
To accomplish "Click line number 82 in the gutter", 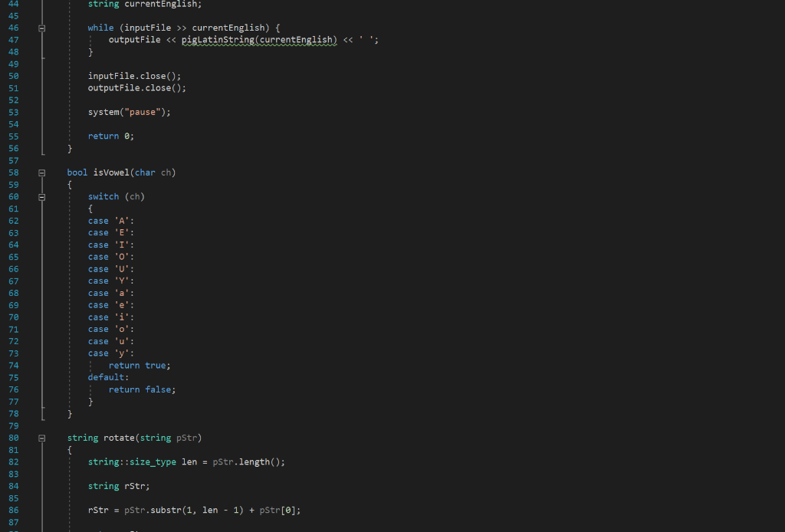I will (14, 462).
